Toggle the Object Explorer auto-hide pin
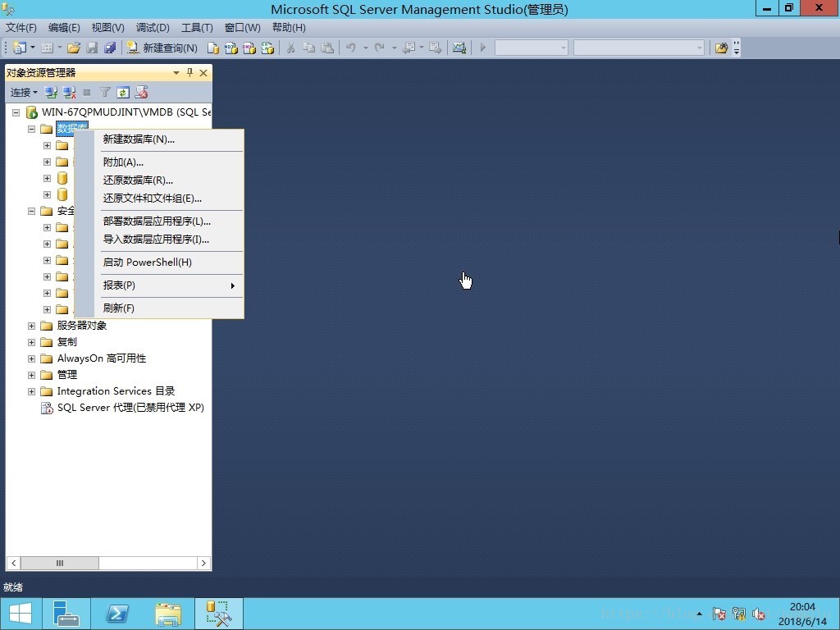840x630 pixels. click(x=189, y=73)
